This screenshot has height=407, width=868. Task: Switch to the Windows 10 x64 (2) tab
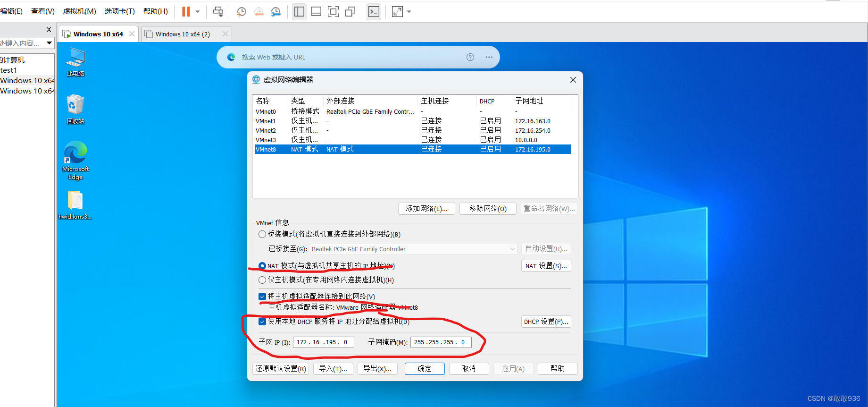pos(183,34)
